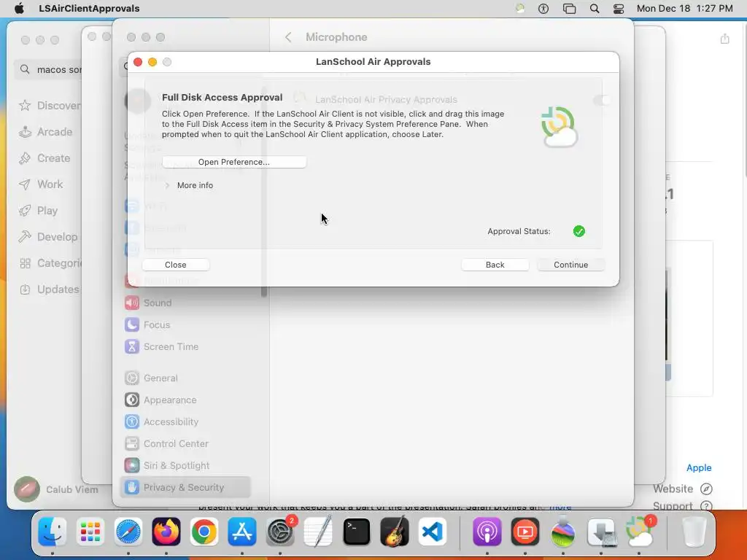Open Spotlight search in menu bar
The height and width of the screenshot is (560, 747).
(594, 9)
